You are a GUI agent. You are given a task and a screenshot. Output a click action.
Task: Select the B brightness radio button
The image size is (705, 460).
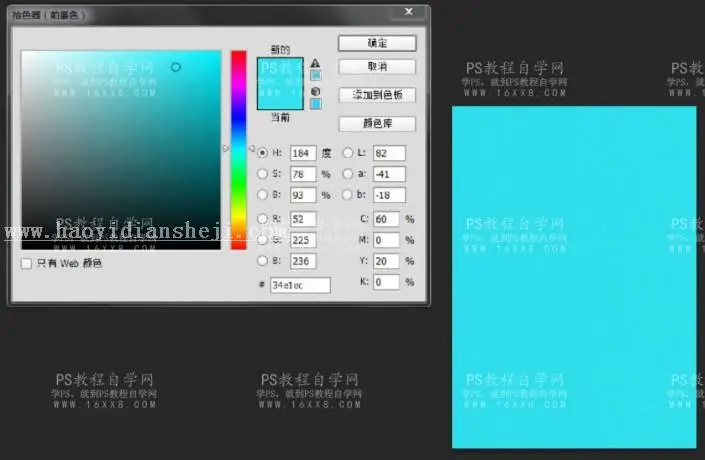(262, 195)
